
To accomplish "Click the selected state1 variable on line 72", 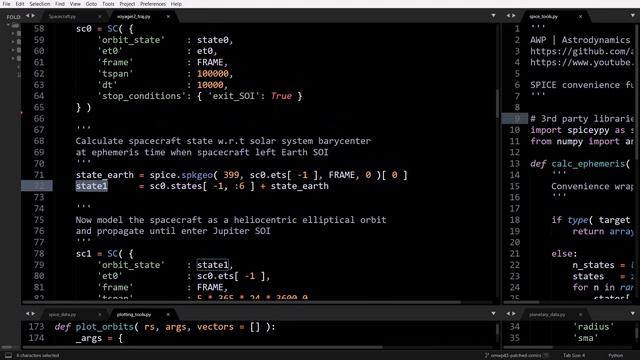I will click(x=91, y=186).
